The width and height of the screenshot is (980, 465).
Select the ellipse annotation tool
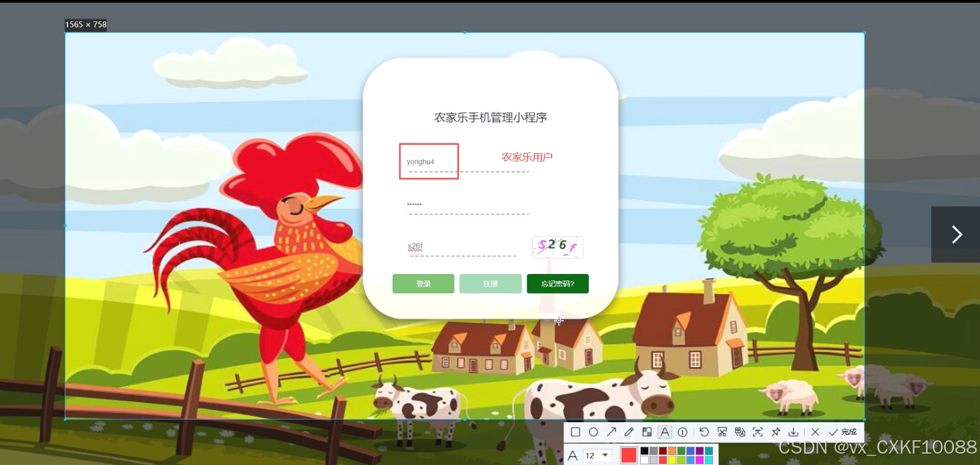click(593, 432)
